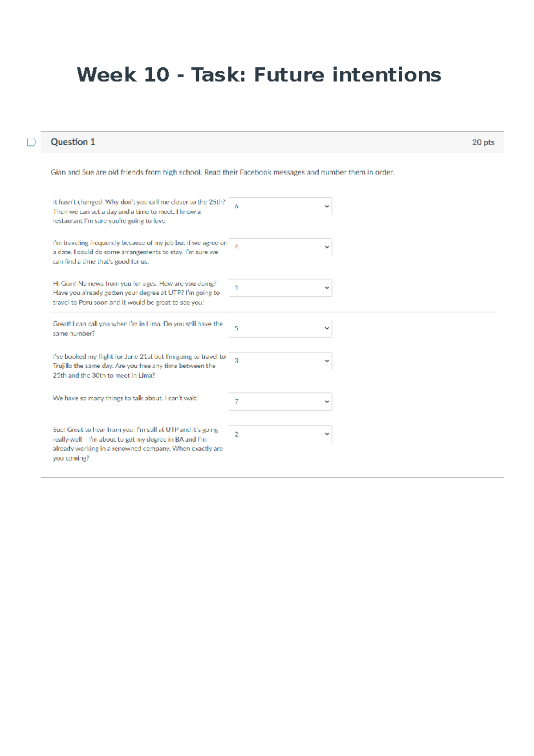This screenshot has height=756, width=534.
Task: Click the "I've booked my flight" message text
Action: click(x=139, y=366)
